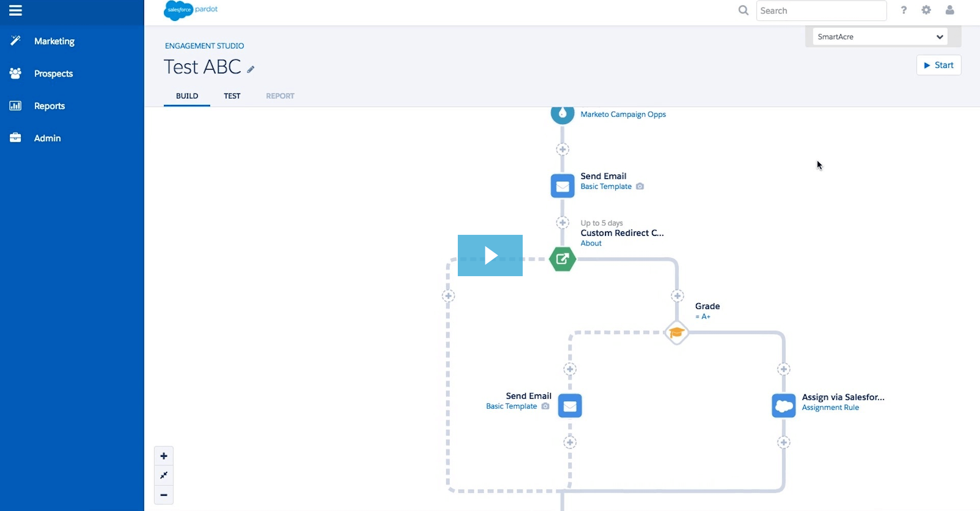This screenshot has height=511, width=980.
Task: Click the search magnifier icon
Action: (743, 10)
